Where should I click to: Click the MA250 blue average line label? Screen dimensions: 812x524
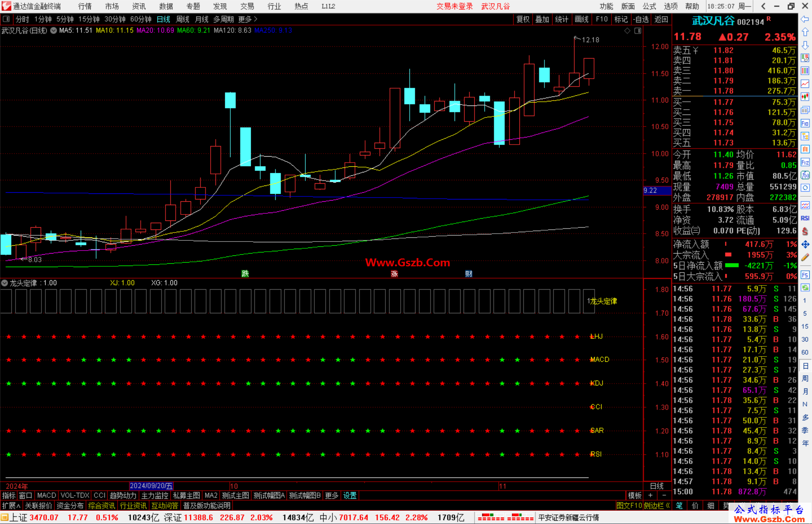(x=273, y=30)
